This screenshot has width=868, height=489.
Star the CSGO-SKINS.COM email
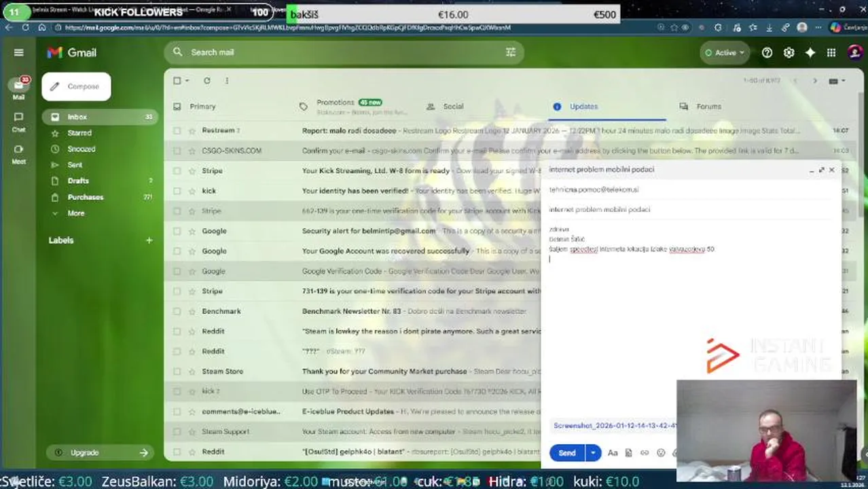192,151
